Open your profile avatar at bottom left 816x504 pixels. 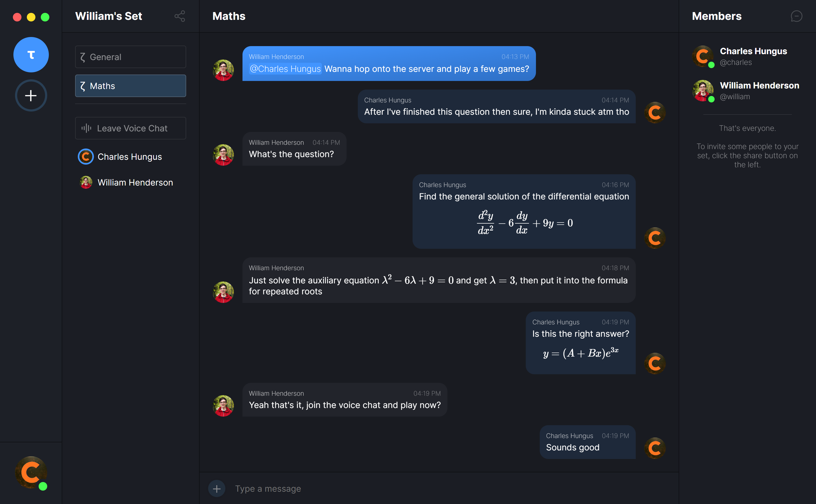coord(31,473)
